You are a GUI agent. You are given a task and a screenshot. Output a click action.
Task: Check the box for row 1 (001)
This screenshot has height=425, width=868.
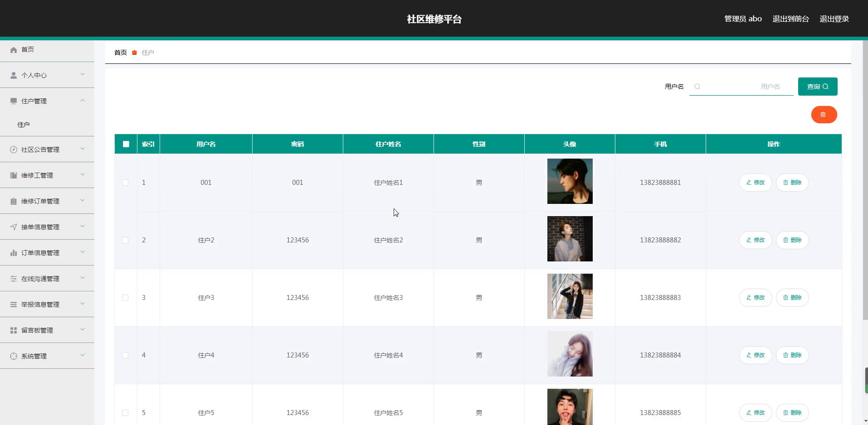tap(125, 183)
